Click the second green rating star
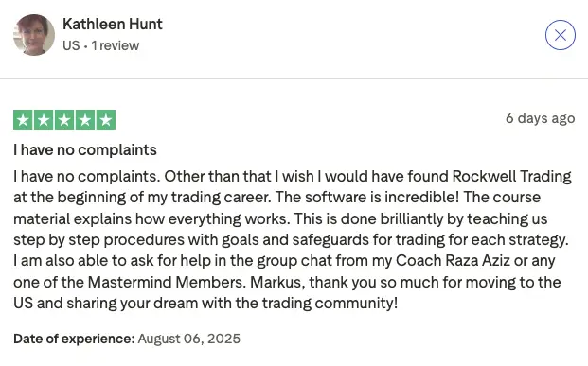Viewport: 588px width, 366px height. 44,120
